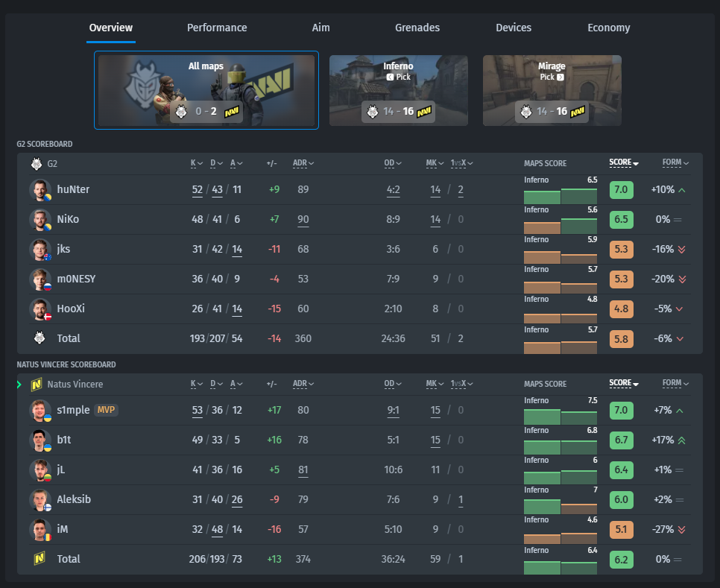The height and width of the screenshot is (588, 720).
Task: Open the Inferno map card
Action: coord(399,90)
